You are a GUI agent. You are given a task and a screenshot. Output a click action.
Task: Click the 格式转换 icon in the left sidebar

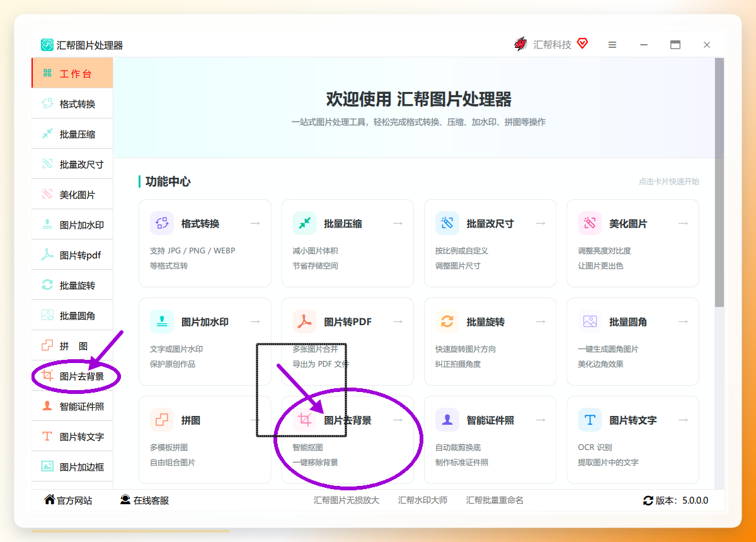click(x=47, y=104)
